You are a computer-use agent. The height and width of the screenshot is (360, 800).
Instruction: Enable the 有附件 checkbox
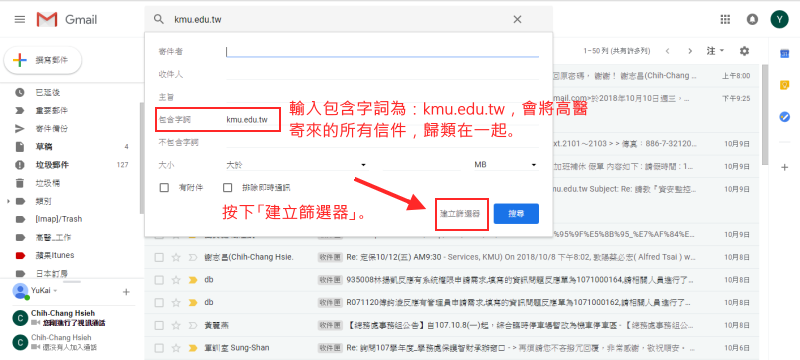click(x=164, y=188)
